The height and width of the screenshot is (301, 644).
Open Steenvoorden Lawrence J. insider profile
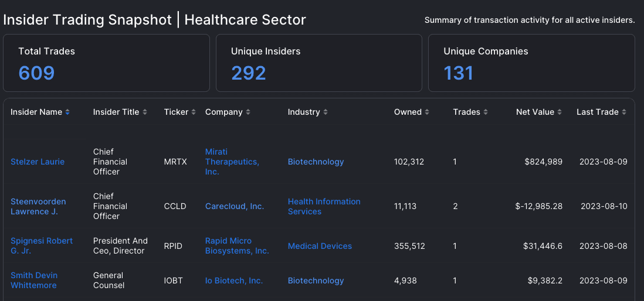(x=38, y=206)
